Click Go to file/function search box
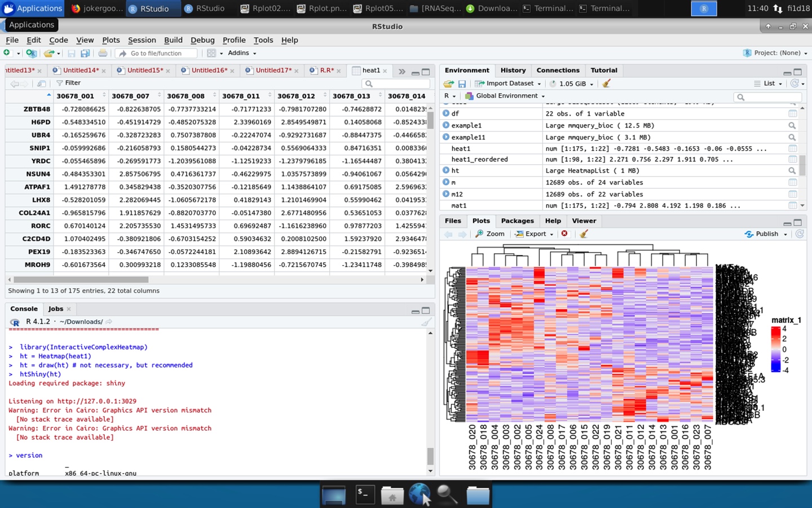This screenshot has width=812, height=508. (156, 52)
